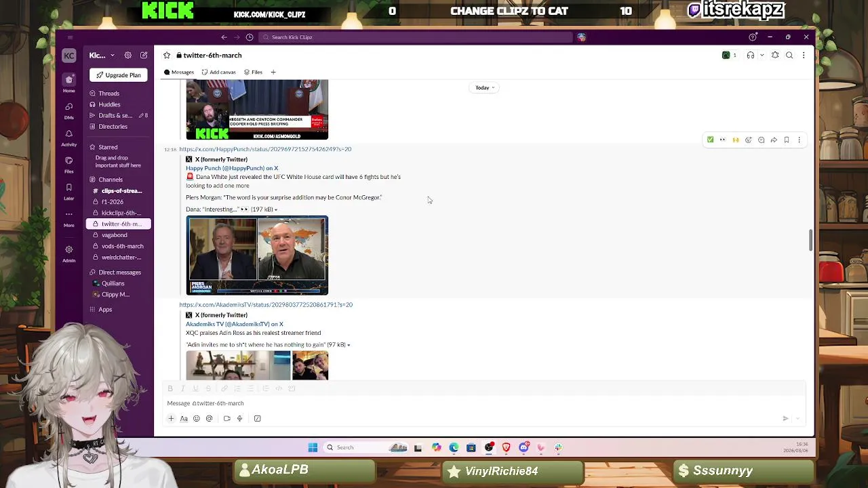Screen dimensions: 868x488
Task: Compose a new message with pencil icon
Action: (x=144, y=56)
